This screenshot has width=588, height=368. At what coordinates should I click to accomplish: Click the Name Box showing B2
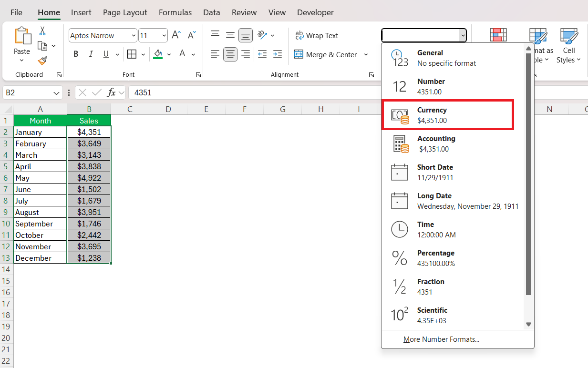coord(32,92)
